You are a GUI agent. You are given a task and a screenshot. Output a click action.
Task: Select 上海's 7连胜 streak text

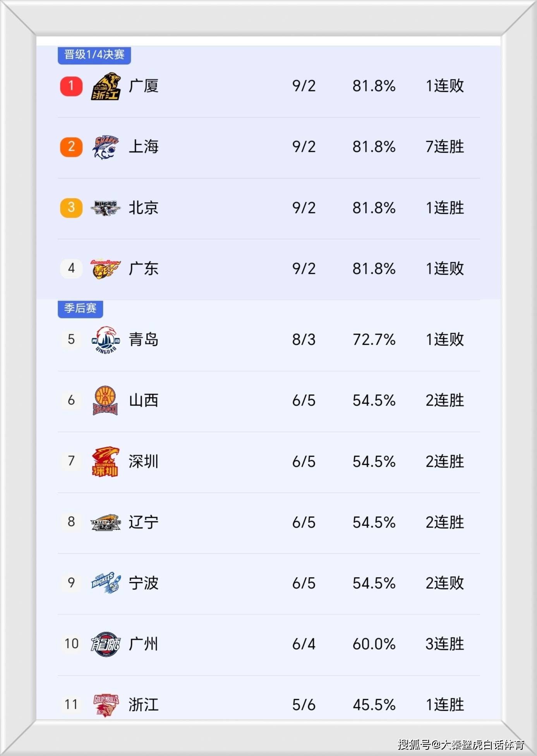click(x=444, y=147)
